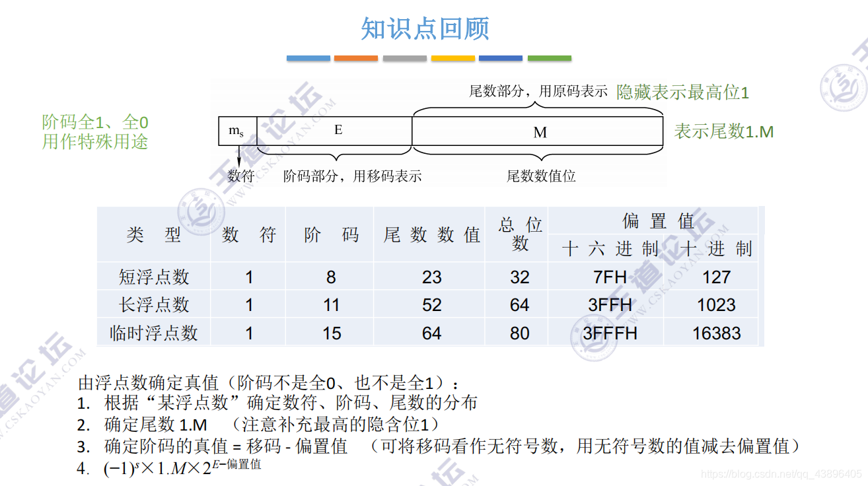Click the exponent value 11 for 长浮点数

coord(331,304)
